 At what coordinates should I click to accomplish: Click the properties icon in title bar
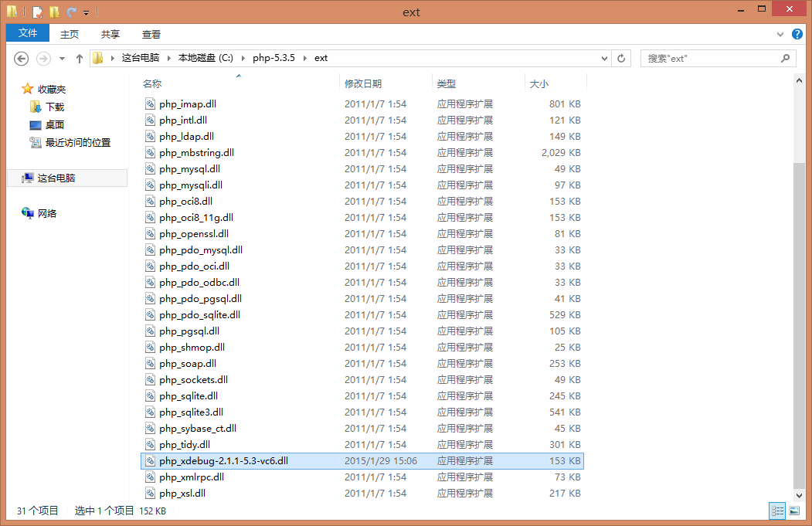(x=37, y=12)
